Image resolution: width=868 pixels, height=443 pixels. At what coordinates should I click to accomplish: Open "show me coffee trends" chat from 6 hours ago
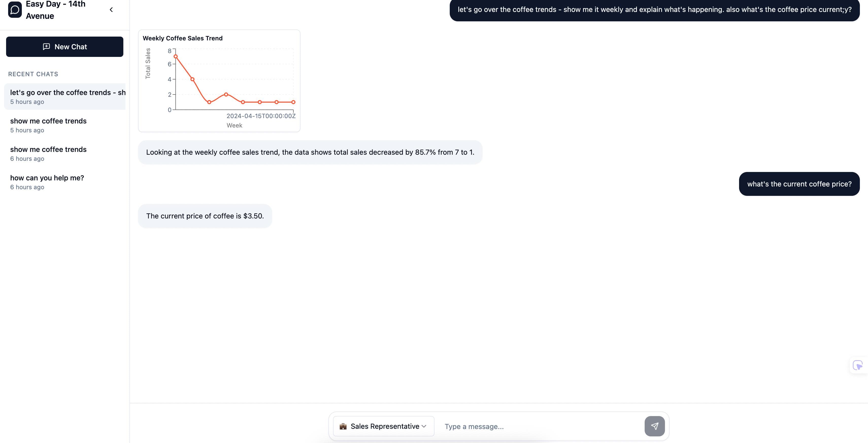coord(65,153)
